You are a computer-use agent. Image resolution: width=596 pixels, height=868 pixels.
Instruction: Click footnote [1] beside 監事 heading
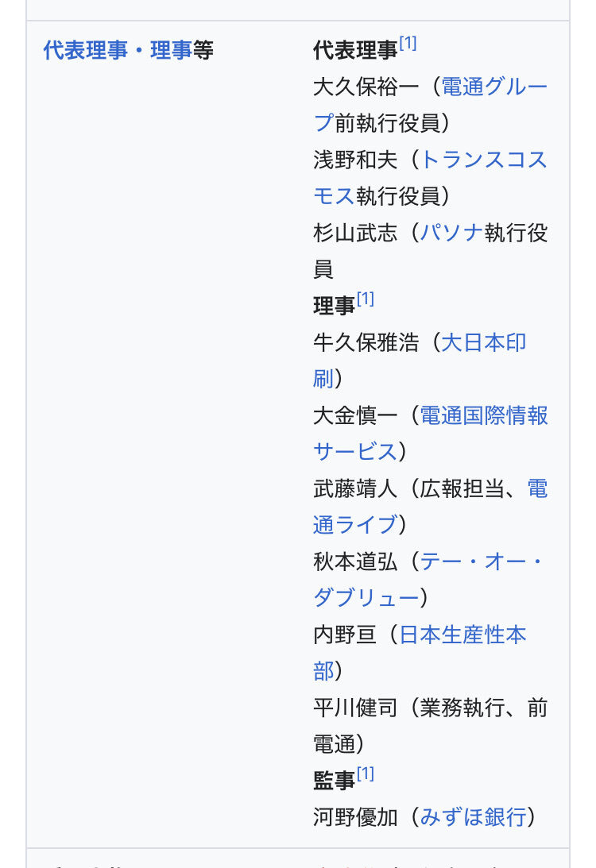[365, 774]
